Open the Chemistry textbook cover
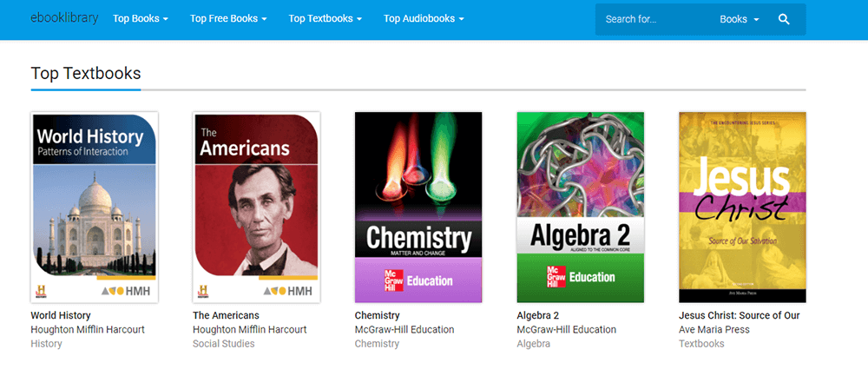Viewport: 868px width, 376px height. click(x=418, y=208)
